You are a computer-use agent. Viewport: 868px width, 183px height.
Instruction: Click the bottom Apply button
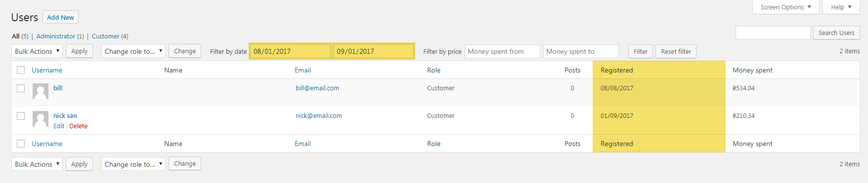tap(79, 164)
